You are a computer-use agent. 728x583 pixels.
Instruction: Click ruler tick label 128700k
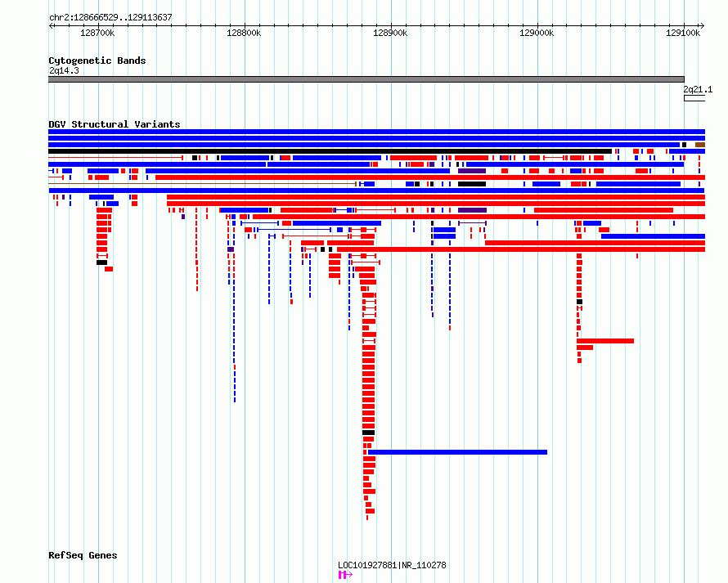tap(97, 33)
